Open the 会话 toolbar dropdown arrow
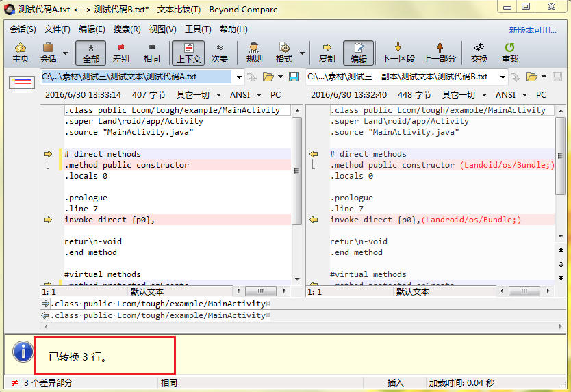The image size is (571, 392). click(66, 53)
